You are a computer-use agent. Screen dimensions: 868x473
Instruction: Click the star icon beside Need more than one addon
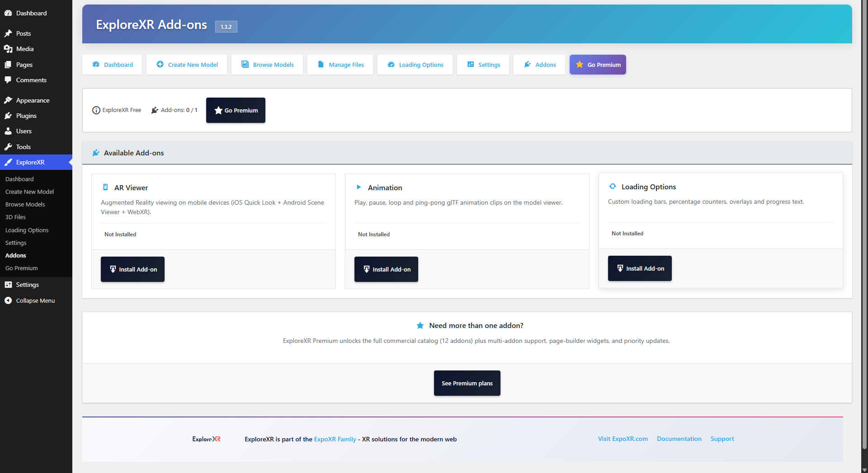tap(420, 325)
